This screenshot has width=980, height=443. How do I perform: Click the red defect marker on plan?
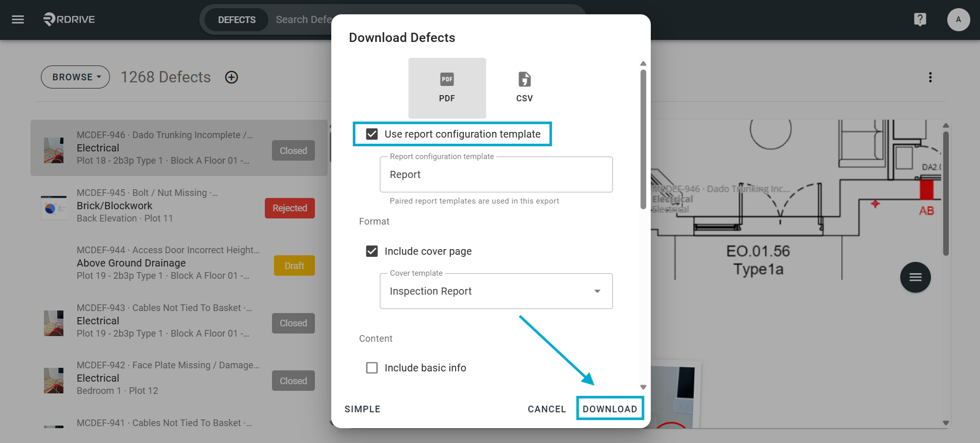875,204
